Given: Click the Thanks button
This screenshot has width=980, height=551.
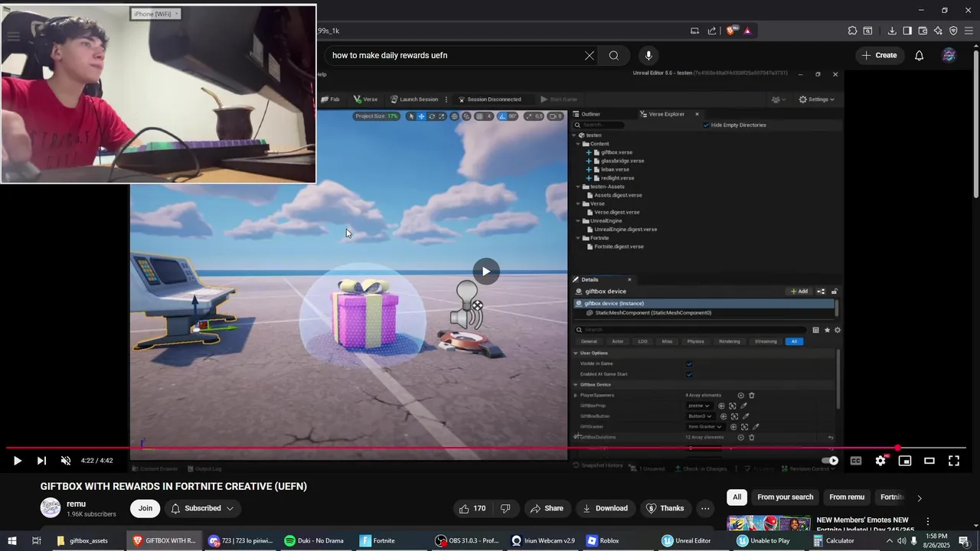Looking at the screenshot, I should (x=665, y=508).
